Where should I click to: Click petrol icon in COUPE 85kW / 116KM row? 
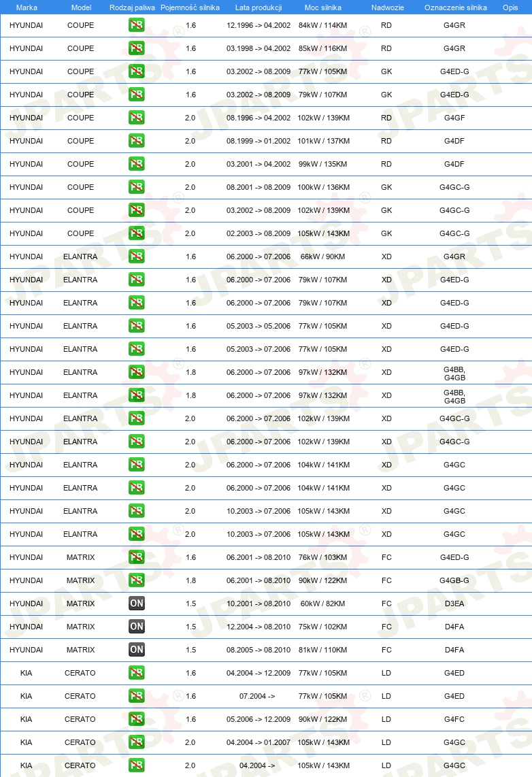[136, 48]
